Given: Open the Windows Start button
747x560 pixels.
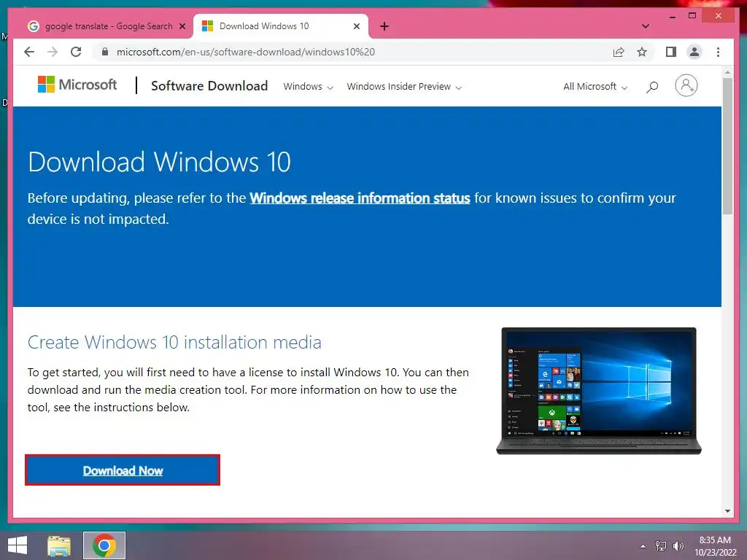Looking at the screenshot, I should coord(18,545).
